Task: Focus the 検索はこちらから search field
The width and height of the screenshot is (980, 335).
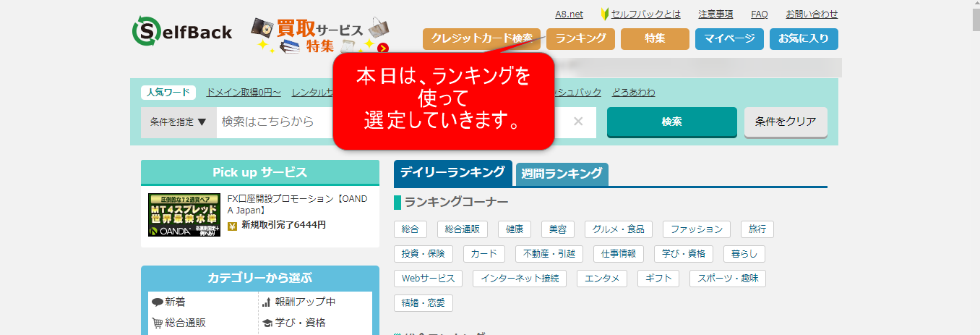Action: pyautogui.click(x=275, y=122)
